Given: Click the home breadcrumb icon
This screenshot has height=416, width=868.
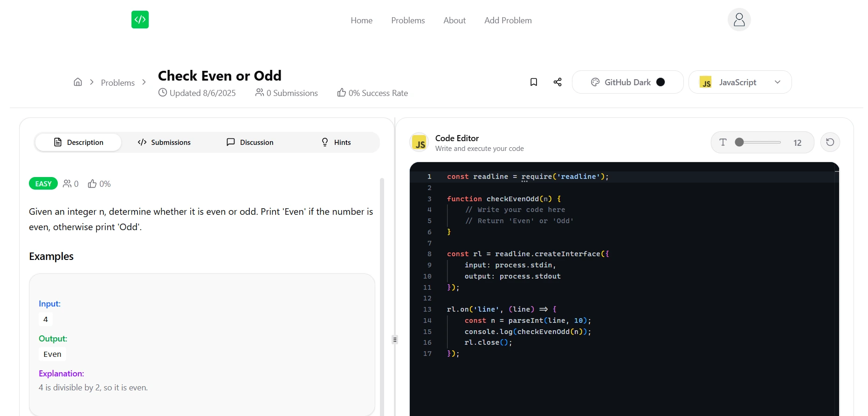Looking at the screenshot, I should pos(78,82).
